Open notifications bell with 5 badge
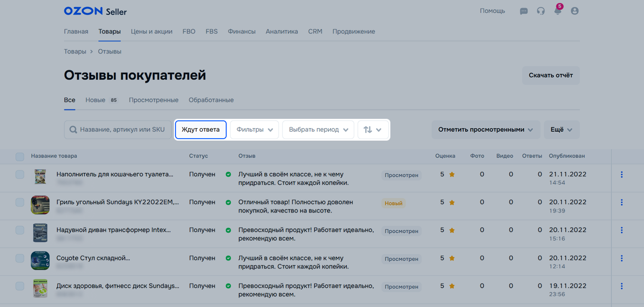Image resolution: width=644 pixels, height=307 pixels. pyautogui.click(x=558, y=11)
